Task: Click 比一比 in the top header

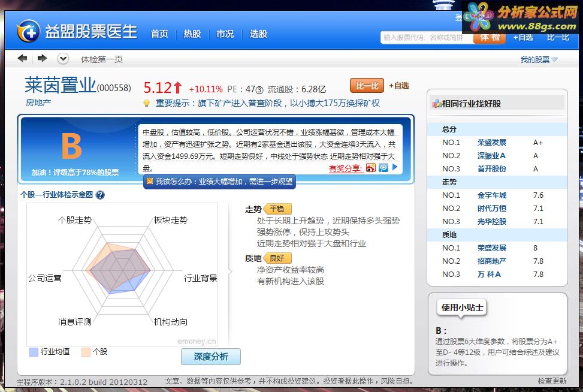Action: [x=558, y=38]
